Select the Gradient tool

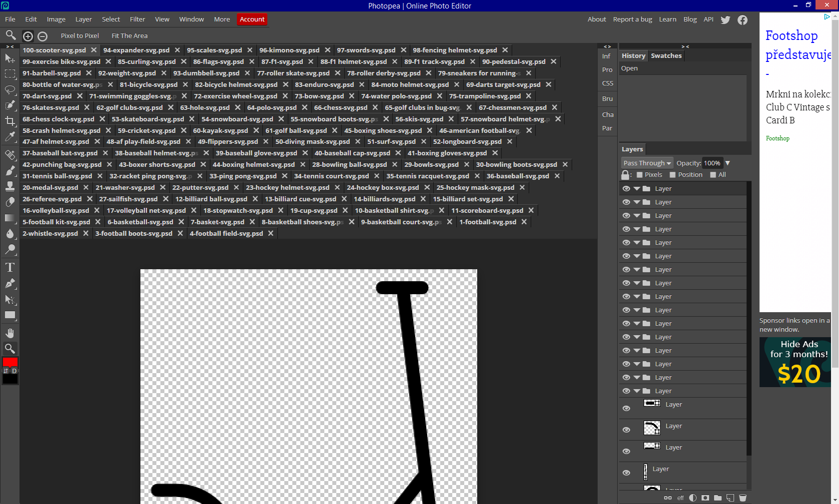point(10,217)
